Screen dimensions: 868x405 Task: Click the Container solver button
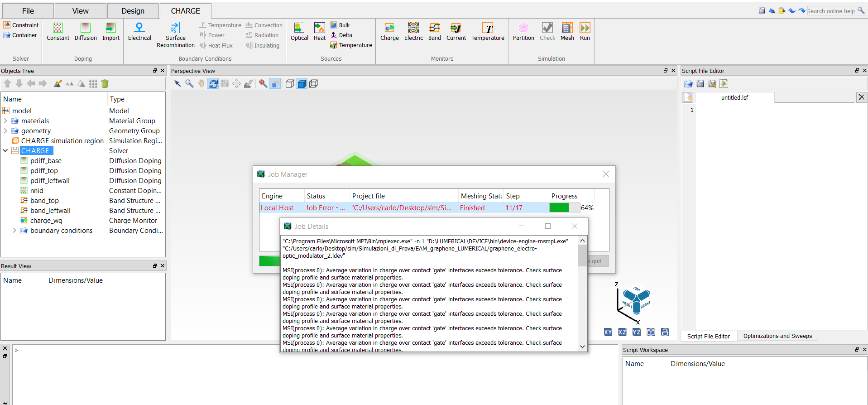(20, 35)
